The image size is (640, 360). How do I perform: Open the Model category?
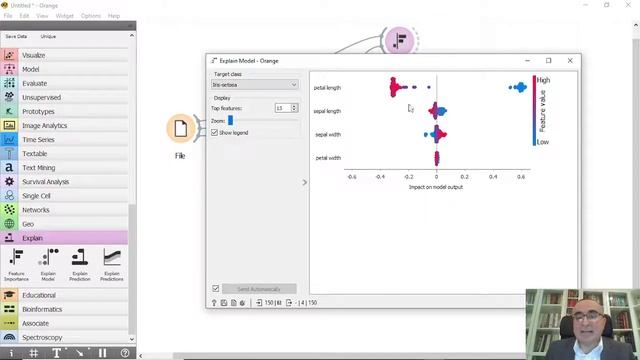[64, 69]
